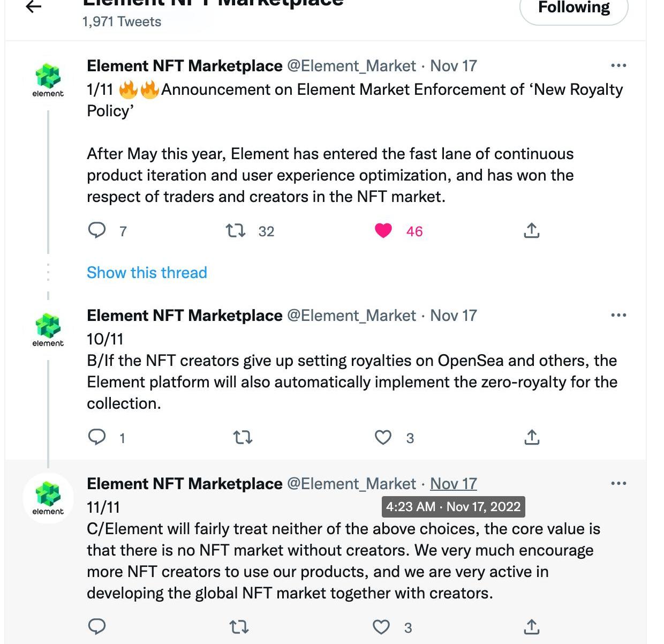Retweet the 11/11 tweet
The height and width of the screenshot is (644, 664).
(x=239, y=627)
